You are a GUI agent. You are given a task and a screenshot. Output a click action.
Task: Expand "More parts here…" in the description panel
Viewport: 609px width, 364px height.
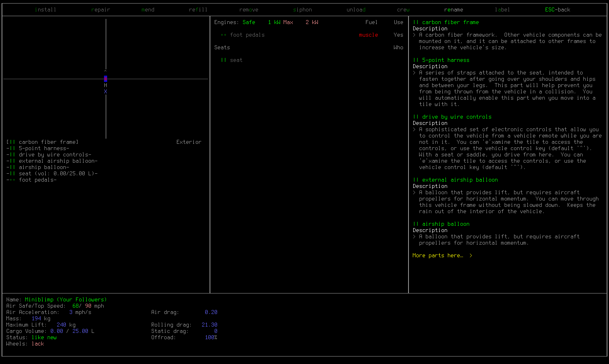442,256
